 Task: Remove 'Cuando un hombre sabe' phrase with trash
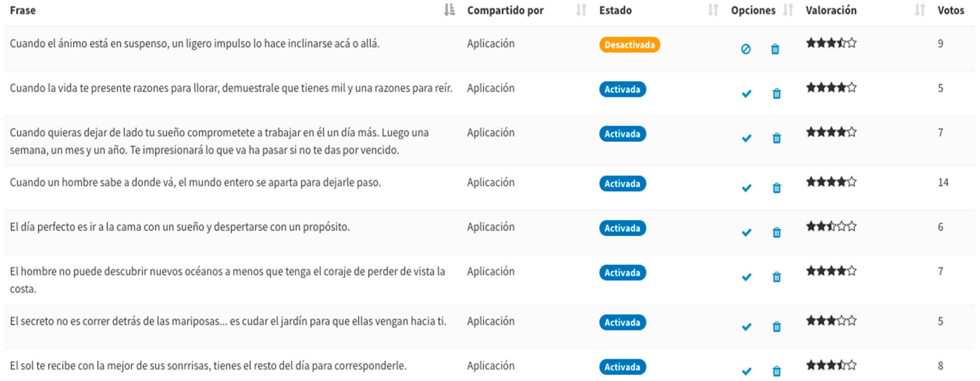click(777, 188)
